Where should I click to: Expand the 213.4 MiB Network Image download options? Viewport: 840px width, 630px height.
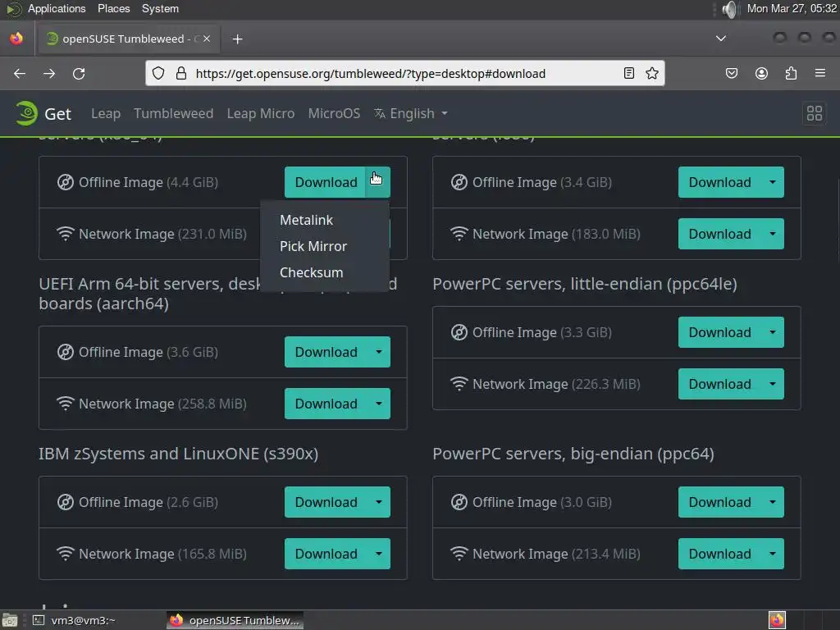point(773,554)
